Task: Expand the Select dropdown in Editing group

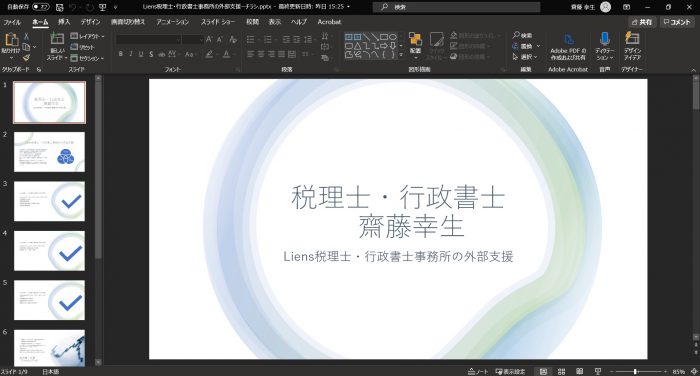Action: [526, 57]
